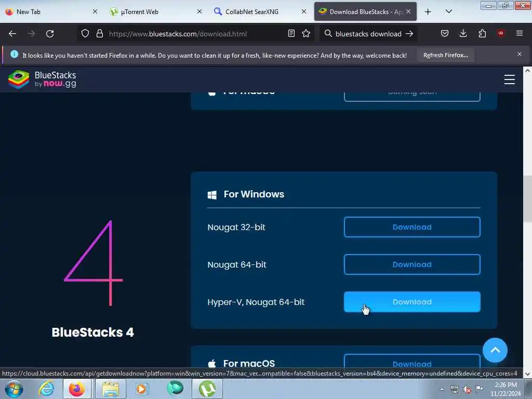This screenshot has height=399, width=532.
Task: Download BlueStacks 4 Nougat 32-bit
Action: [412, 227]
